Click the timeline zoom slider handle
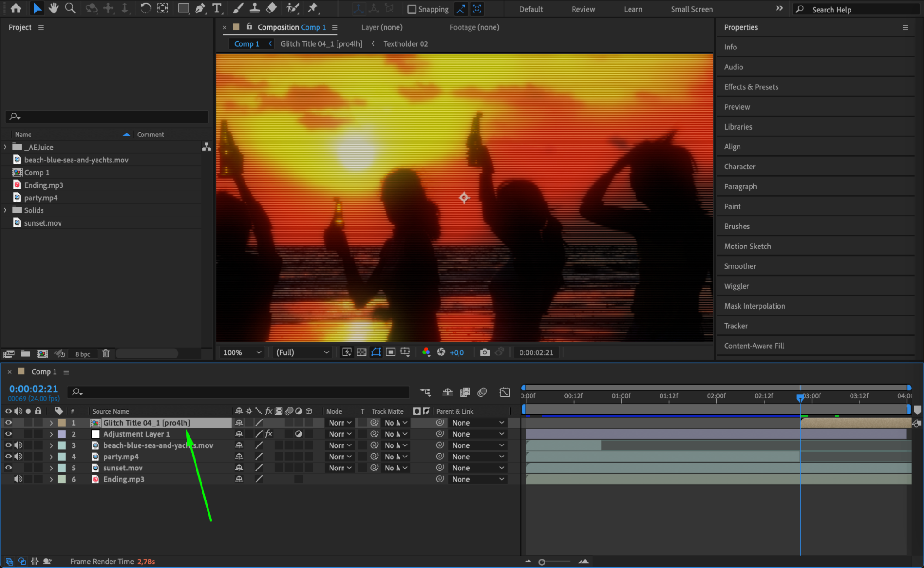Image resolution: width=924 pixels, height=568 pixels. click(542, 562)
